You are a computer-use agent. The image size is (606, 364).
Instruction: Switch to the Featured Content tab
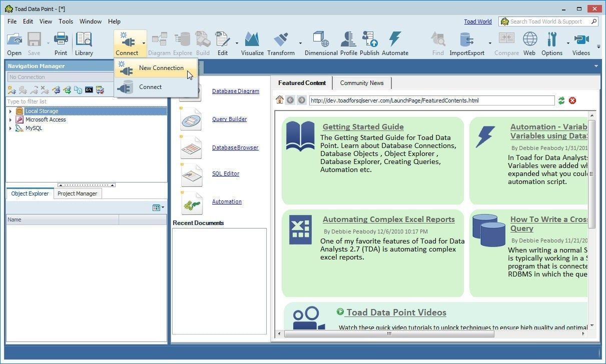coord(302,83)
